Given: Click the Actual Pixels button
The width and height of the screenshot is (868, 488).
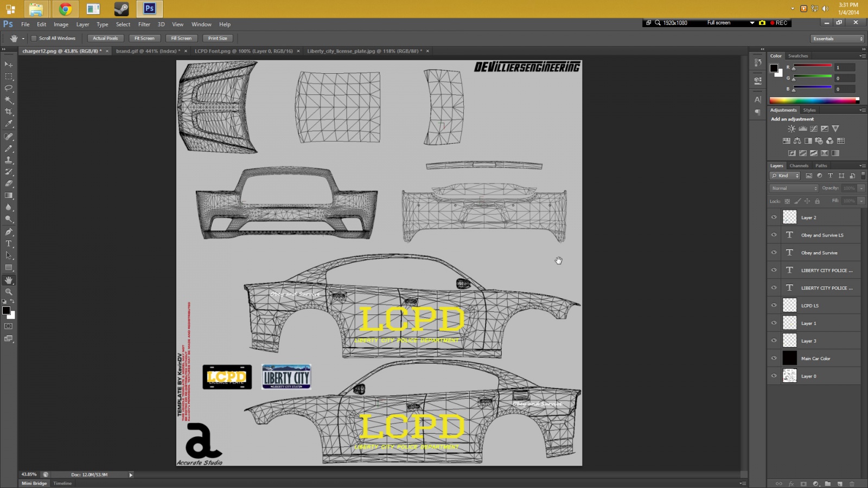Looking at the screenshot, I should click(105, 38).
